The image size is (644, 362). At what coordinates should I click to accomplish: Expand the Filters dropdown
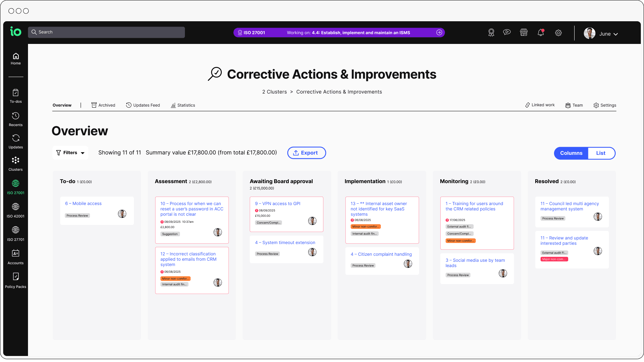click(70, 153)
